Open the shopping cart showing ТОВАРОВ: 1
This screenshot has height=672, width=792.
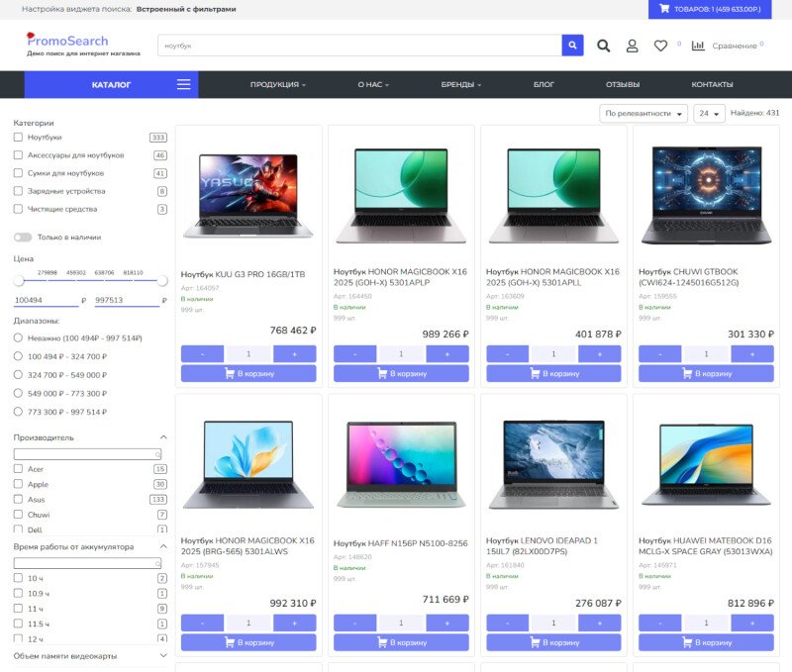[707, 9]
